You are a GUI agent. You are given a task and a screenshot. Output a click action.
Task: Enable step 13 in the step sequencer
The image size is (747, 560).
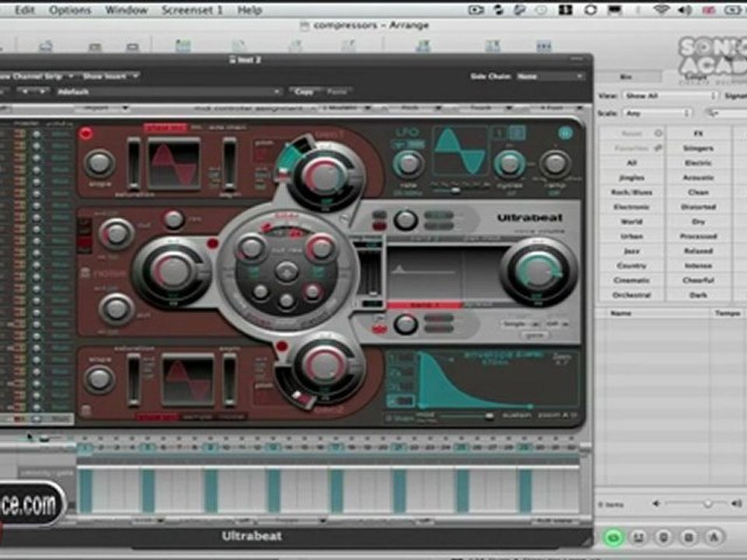pyautogui.click(x=273, y=448)
